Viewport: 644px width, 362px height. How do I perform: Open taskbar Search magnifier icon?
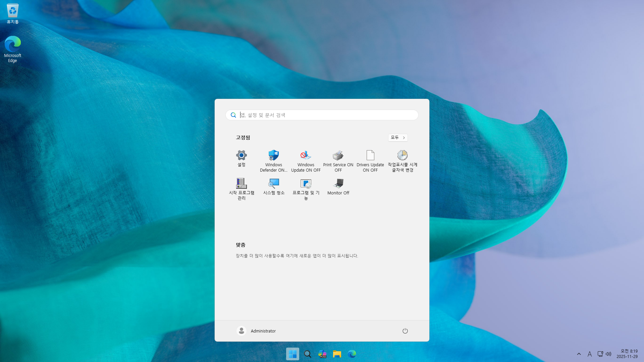(308, 354)
